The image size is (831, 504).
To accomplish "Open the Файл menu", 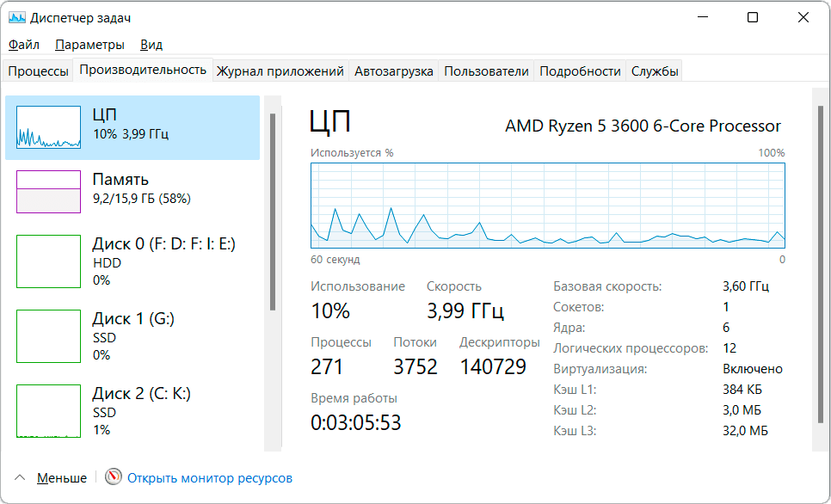I will 24,45.
